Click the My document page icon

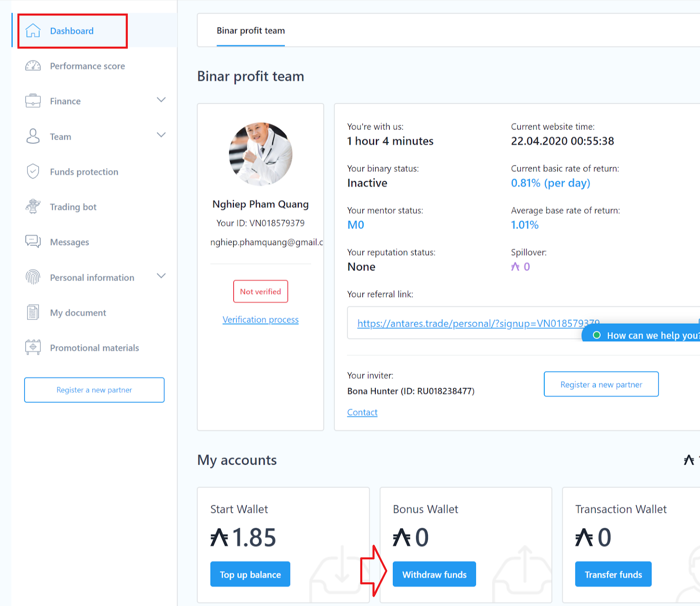pos(33,312)
